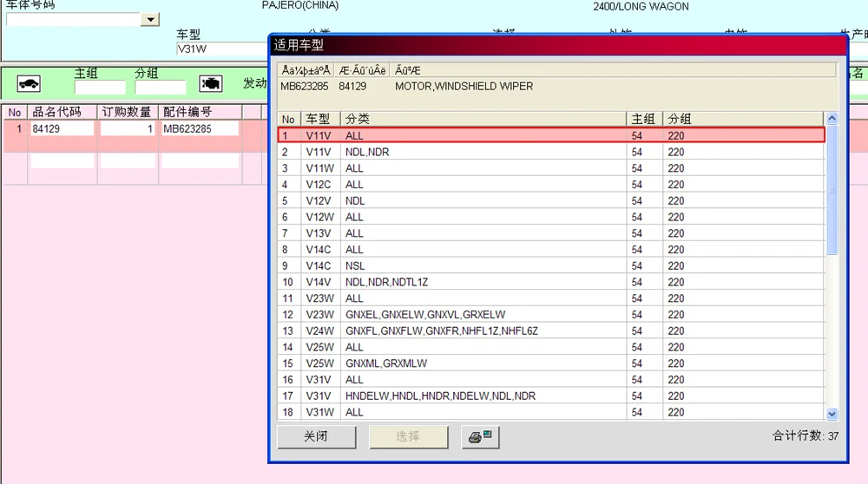Select row 4 V12C ALL

pyautogui.click(x=551, y=184)
